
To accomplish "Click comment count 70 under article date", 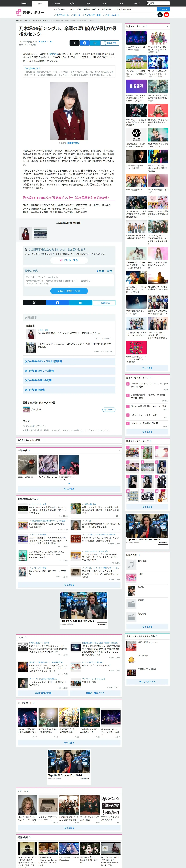I will pos(50,42).
